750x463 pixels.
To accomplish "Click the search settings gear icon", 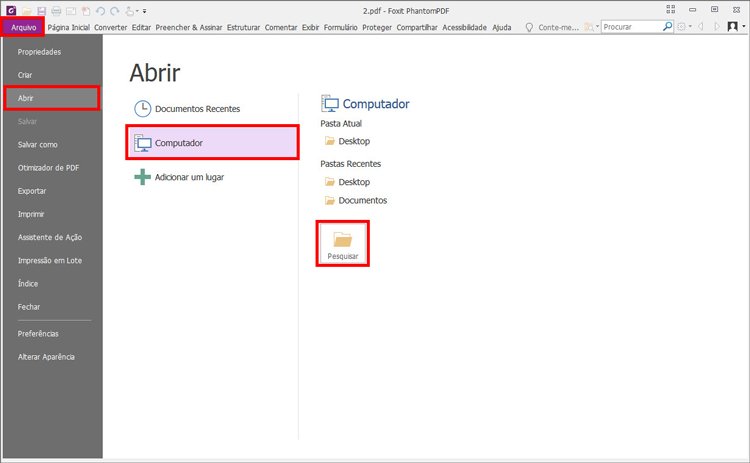I will tap(682, 27).
